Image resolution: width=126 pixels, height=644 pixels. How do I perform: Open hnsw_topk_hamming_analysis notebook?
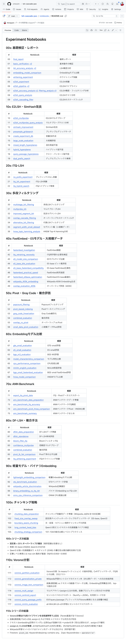[27, 231]
